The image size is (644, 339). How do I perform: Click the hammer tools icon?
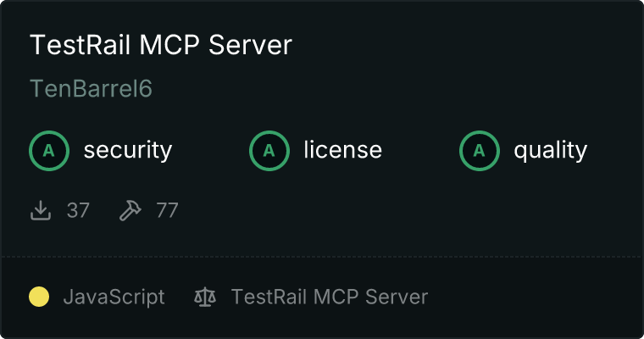[130, 210]
